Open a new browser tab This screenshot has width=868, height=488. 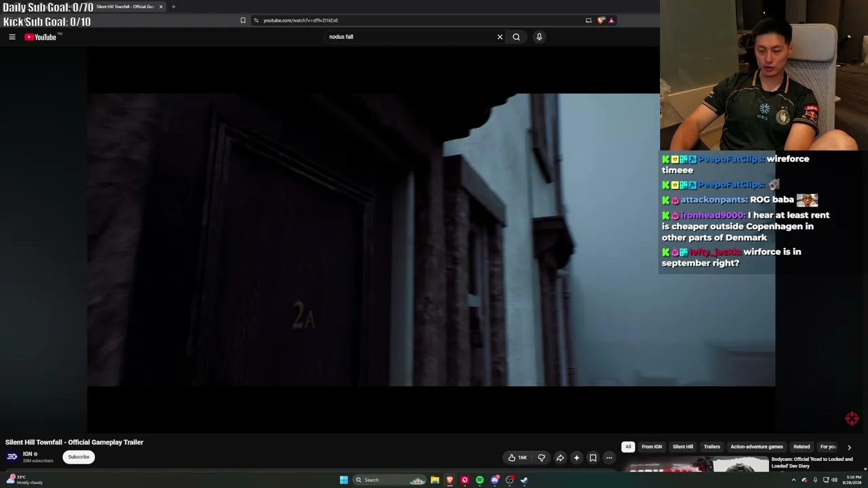tap(173, 7)
